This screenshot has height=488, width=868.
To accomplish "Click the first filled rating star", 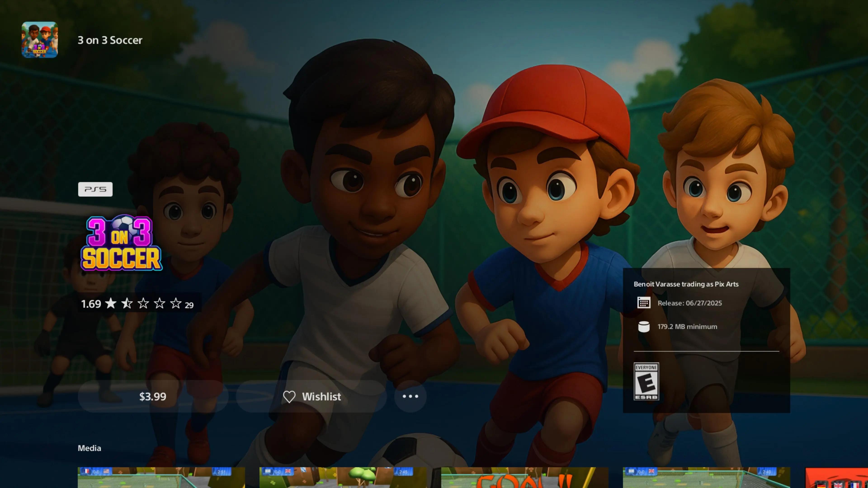I will tap(111, 303).
